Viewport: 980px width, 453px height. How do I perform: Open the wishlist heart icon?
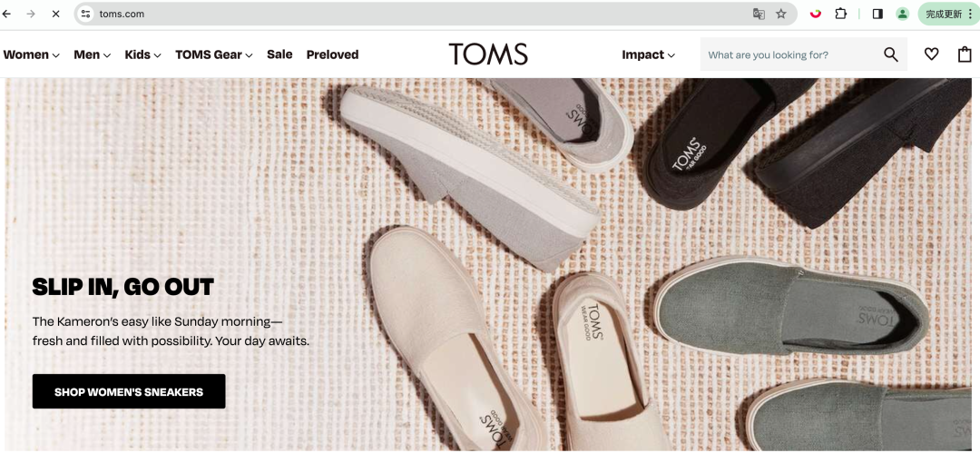[931, 54]
